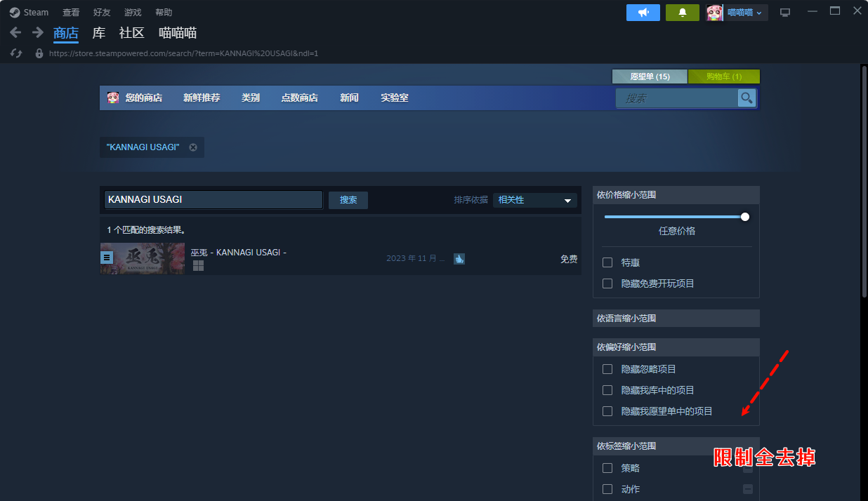Viewport: 868px width, 501px height.
Task: Expand the 依语言缩小范围 section
Action: tap(676, 319)
